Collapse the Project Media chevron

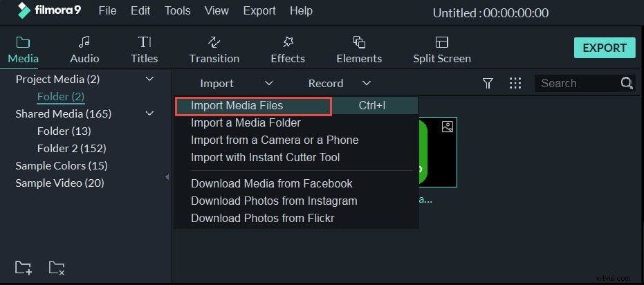point(150,78)
